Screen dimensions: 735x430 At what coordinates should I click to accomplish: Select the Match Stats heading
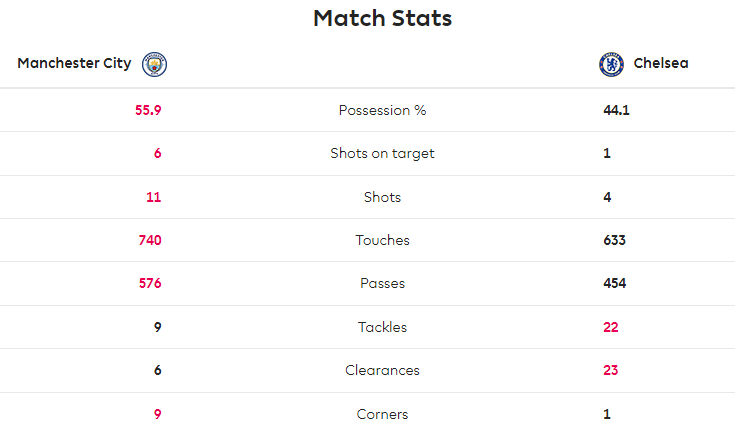(382, 18)
